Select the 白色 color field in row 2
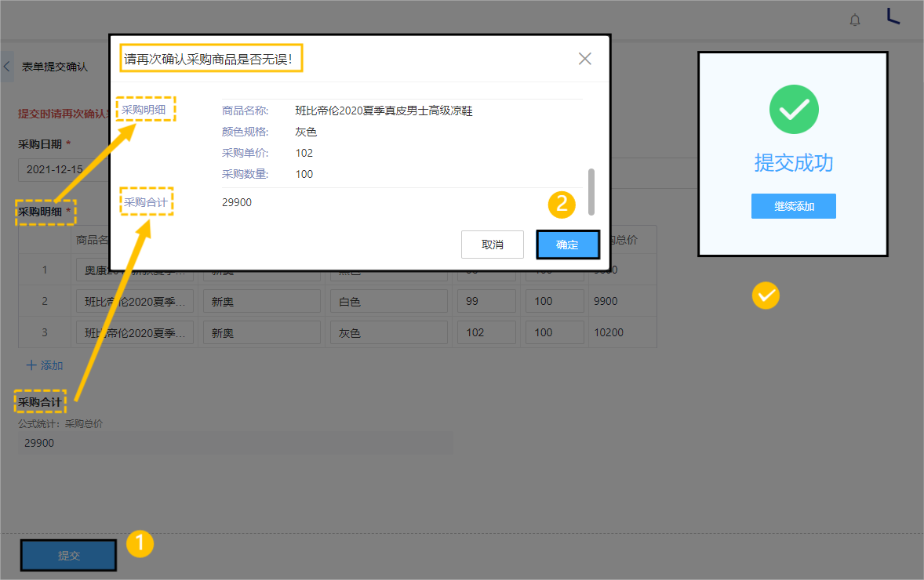The height and width of the screenshot is (580, 924). 388,301
